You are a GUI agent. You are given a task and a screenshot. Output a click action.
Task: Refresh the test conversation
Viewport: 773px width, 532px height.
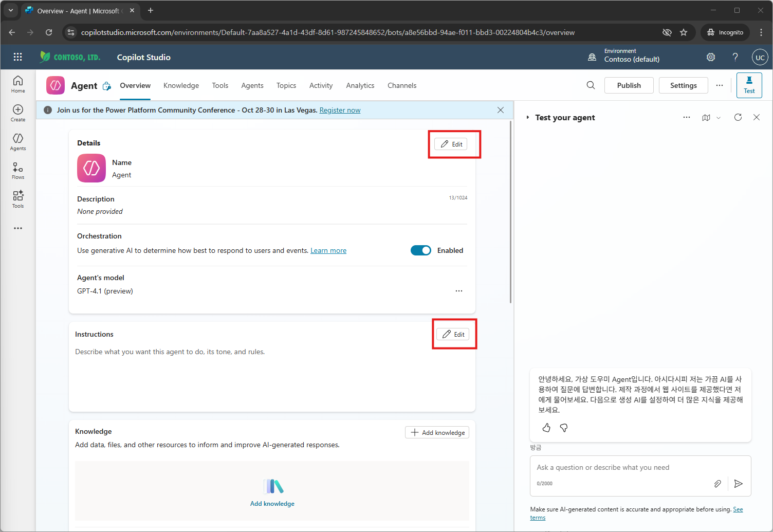738,117
